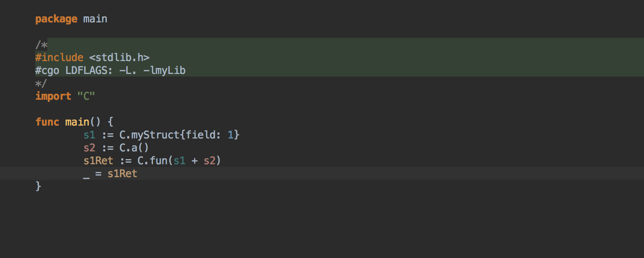Screen dimensions: 644x258
Task: Click the closing brace of main
Action: tap(38, 187)
